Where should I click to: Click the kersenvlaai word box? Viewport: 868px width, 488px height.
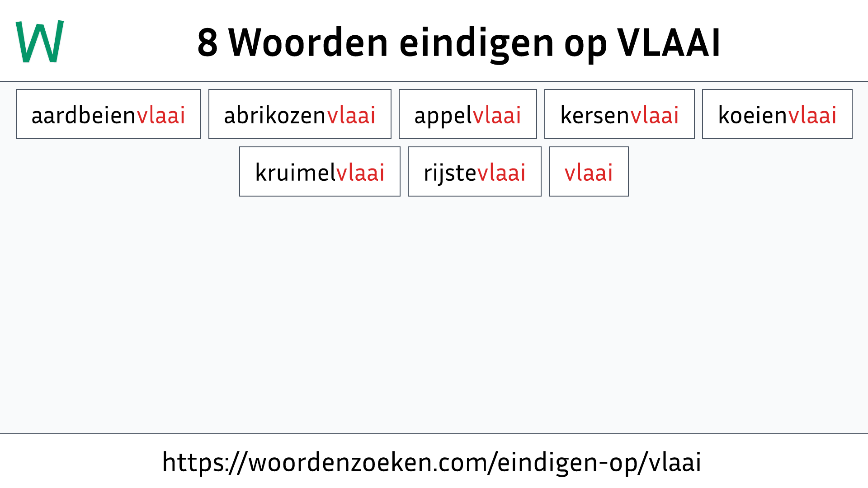pyautogui.click(x=619, y=114)
